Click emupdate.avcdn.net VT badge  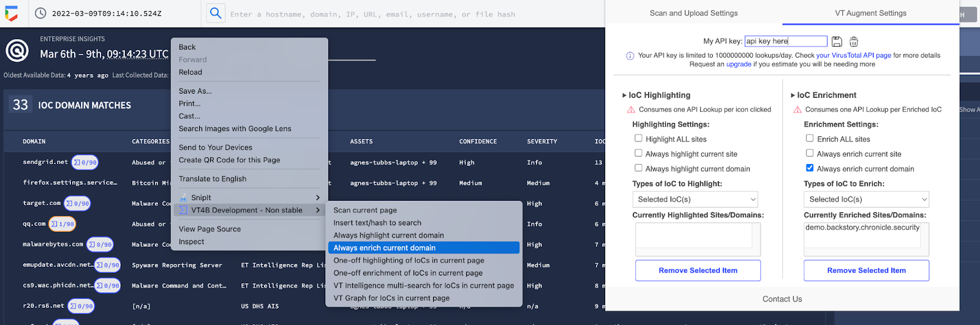click(x=107, y=265)
